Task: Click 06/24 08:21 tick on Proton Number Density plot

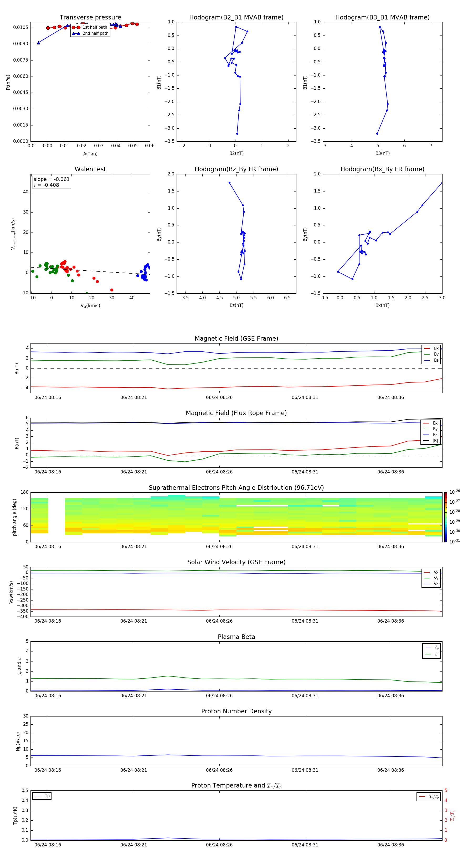Action: pyautogui.click(x=134, y=770)
